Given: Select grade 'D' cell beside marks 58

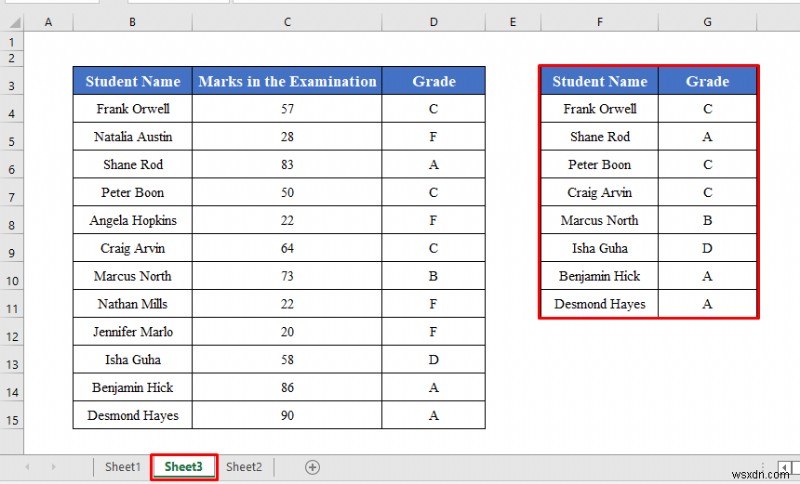Looking at the screenshot, I should (434, 360).
